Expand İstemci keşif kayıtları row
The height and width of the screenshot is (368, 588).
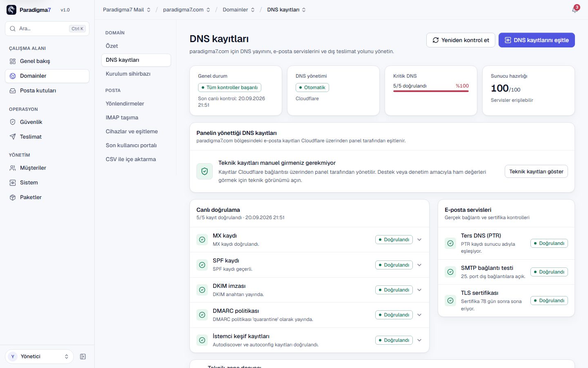(x=310, y=340)
